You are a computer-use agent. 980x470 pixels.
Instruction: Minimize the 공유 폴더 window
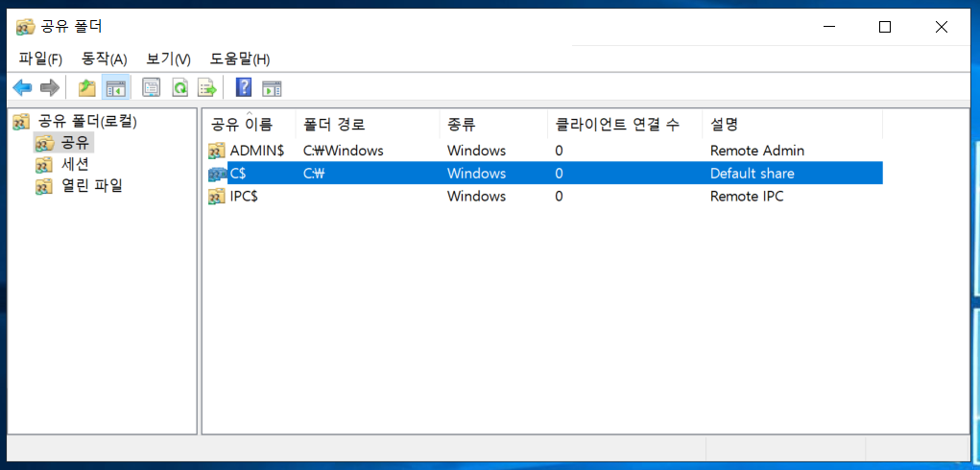(x=828, y=26)
